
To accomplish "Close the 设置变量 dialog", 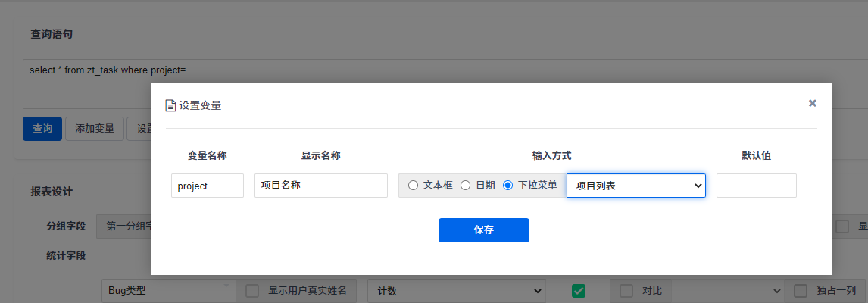I will [x=812, y=103].
